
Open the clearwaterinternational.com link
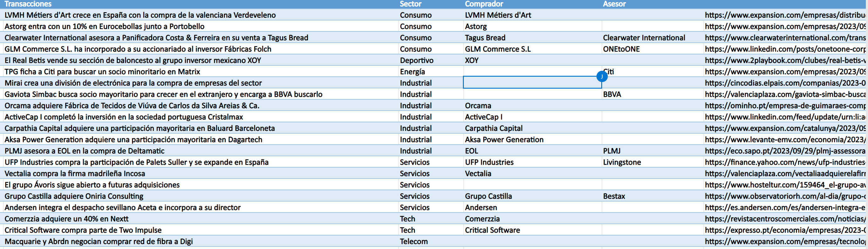tap(785, 38)
